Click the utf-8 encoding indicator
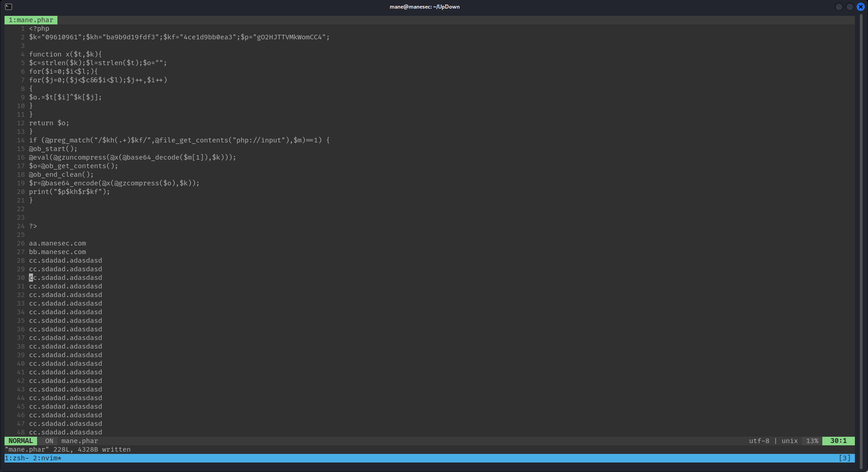Image resolution: width=868 pixels, height=472 pixels. pyautogui.click(x=759, y=441)
